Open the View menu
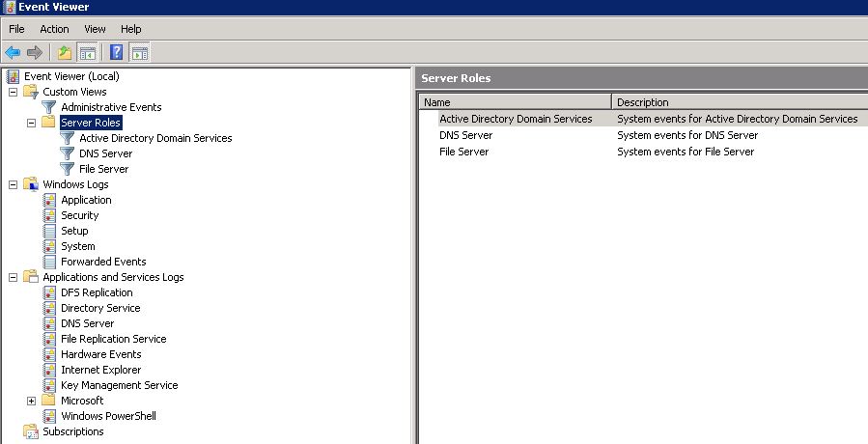The height and width of the screenshot is (444, 868). [x=95, y=29]
